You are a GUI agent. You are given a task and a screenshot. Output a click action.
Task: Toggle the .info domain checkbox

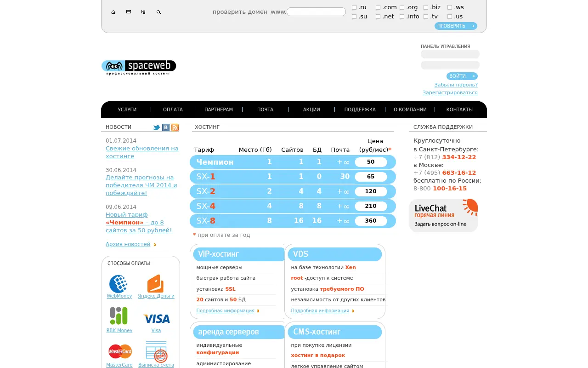(402, 17)
